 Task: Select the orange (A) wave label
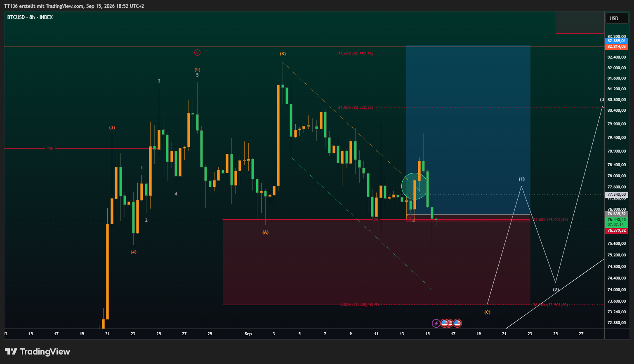[265, 232]
